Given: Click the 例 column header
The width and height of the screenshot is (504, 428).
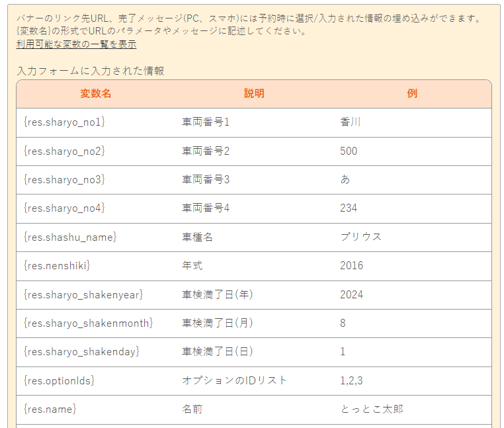Looking at the screenshot, I should click(x=412, y=94).
